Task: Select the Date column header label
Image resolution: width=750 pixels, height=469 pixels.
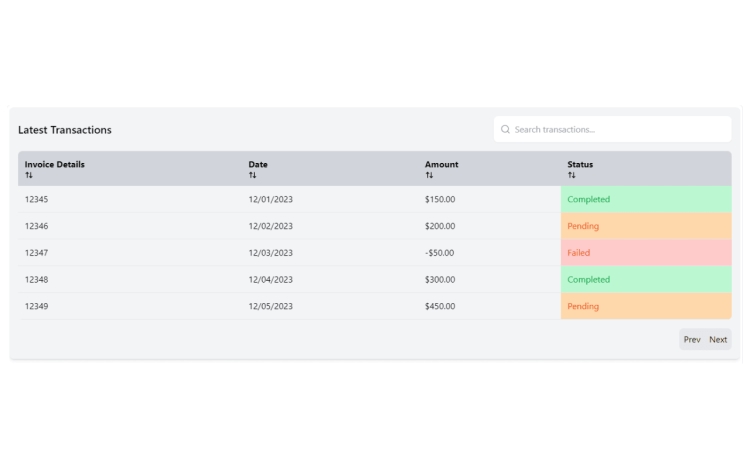Action: tap(258, 164)
